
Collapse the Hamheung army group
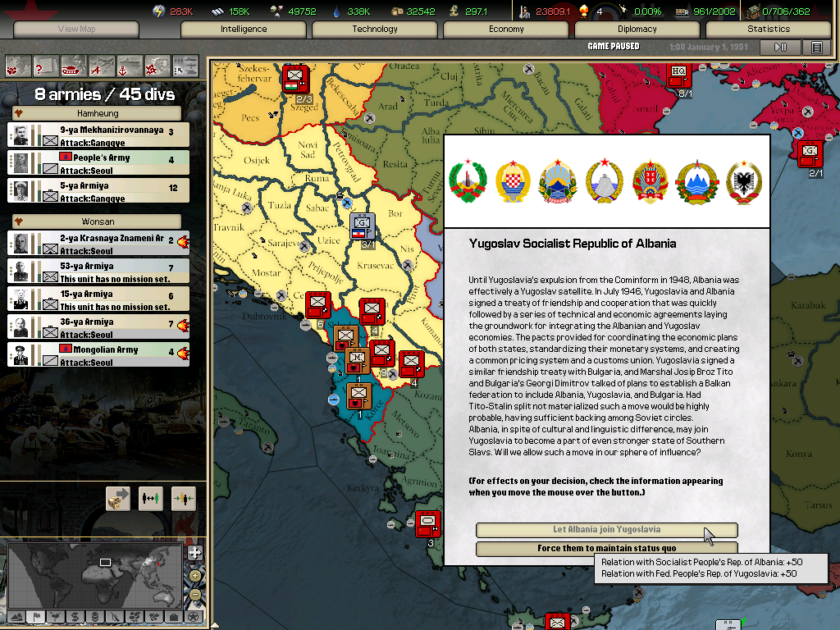pyautogui.click(x=19, y=113)
